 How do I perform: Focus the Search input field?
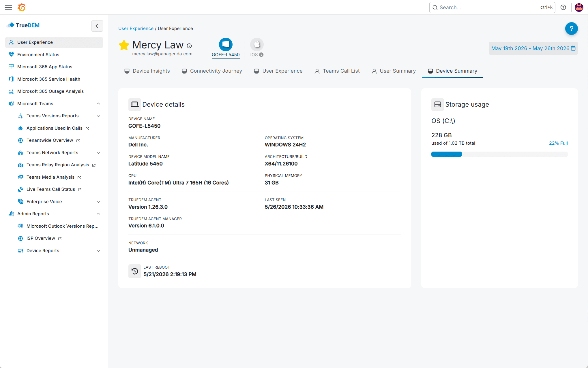[492, 7]
